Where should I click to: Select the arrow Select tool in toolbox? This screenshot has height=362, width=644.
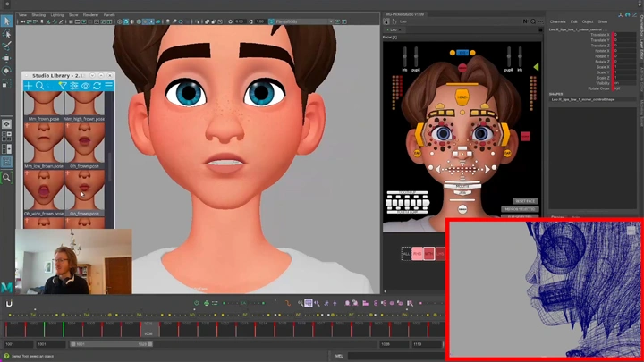point(6,21)
